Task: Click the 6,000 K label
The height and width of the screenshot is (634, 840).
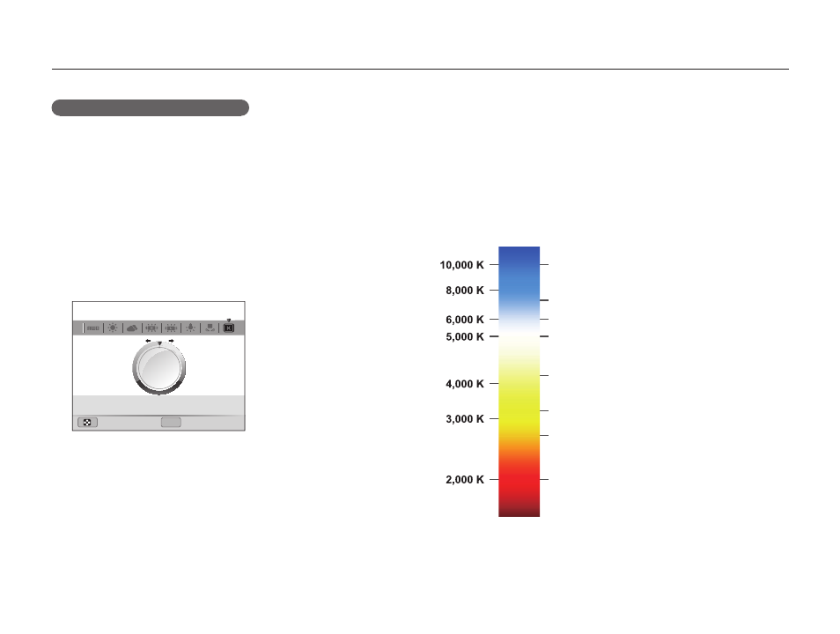Action: (464, 320)
